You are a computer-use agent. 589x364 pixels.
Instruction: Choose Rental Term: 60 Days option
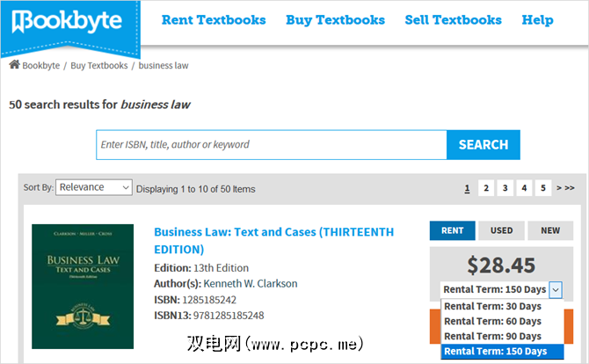[492, 321]
